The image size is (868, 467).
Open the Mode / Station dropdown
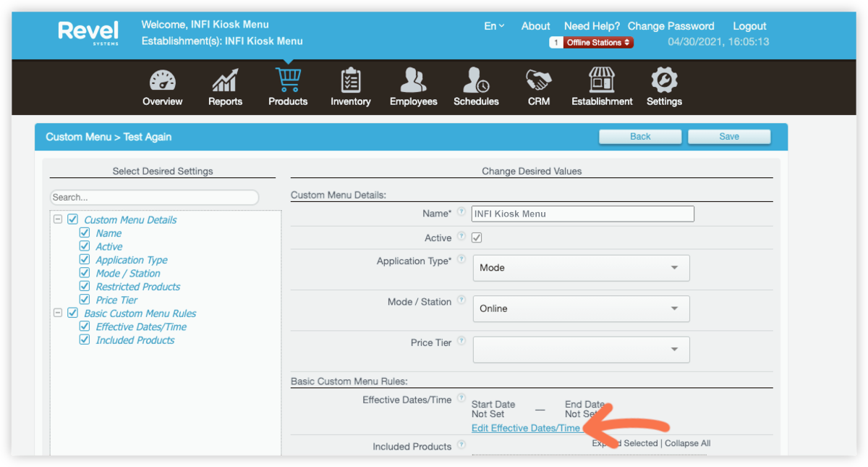point(581,308)
